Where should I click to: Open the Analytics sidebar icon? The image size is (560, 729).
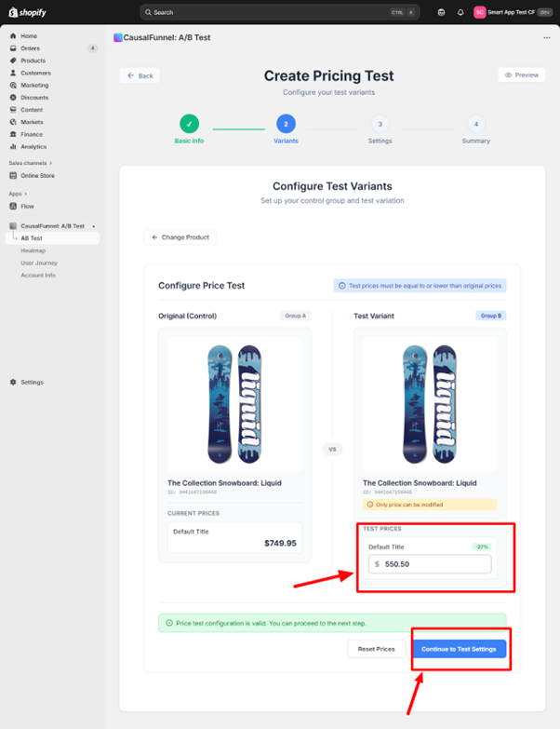[13, 146]
